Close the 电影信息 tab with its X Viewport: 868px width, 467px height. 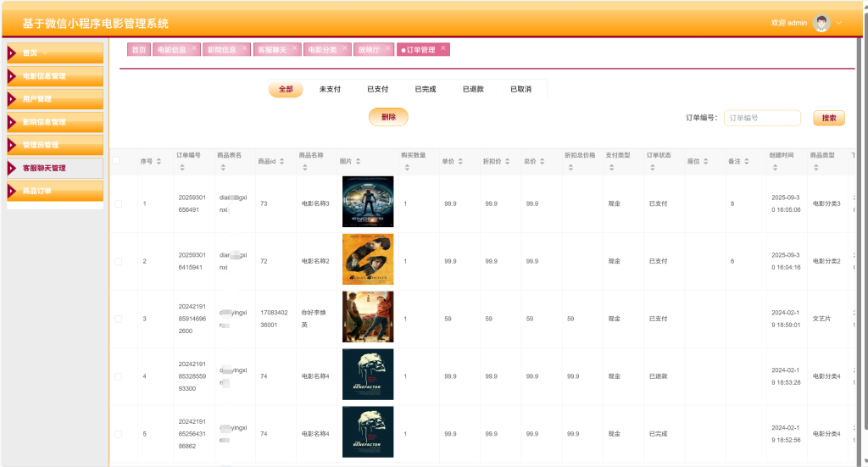pos(194,48)
